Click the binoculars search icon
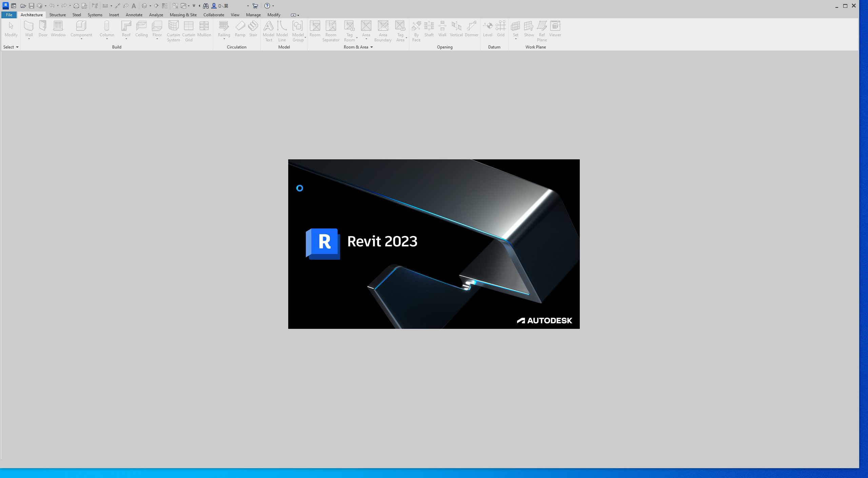The width and height of the screenshot is (868, 478). point(205,6)
